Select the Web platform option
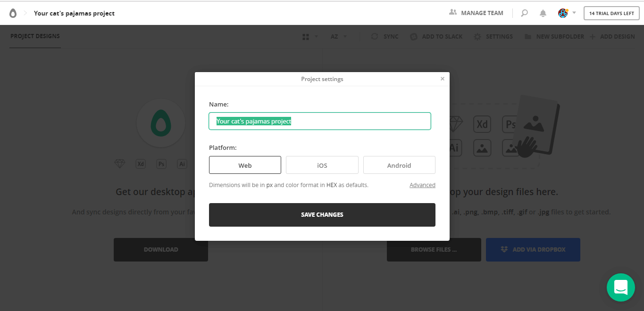 245,165
